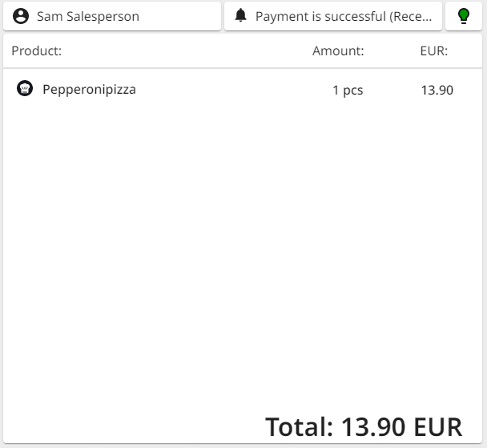Image resolution: width=487 pixels, height=448 pixels.
Task: Click the word "Sam" next to avatar icon
Action: pyautogui.click(x=50, y=16)
